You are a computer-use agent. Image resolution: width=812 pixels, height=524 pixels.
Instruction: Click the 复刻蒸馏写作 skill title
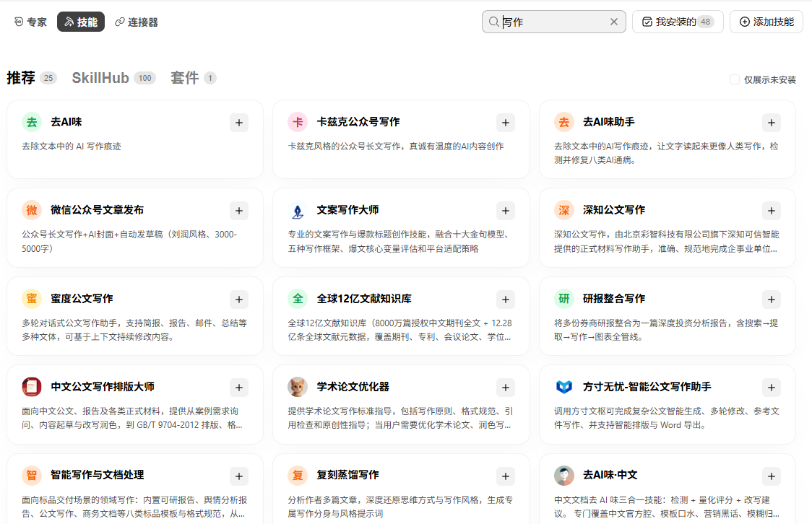pos(348,475)
